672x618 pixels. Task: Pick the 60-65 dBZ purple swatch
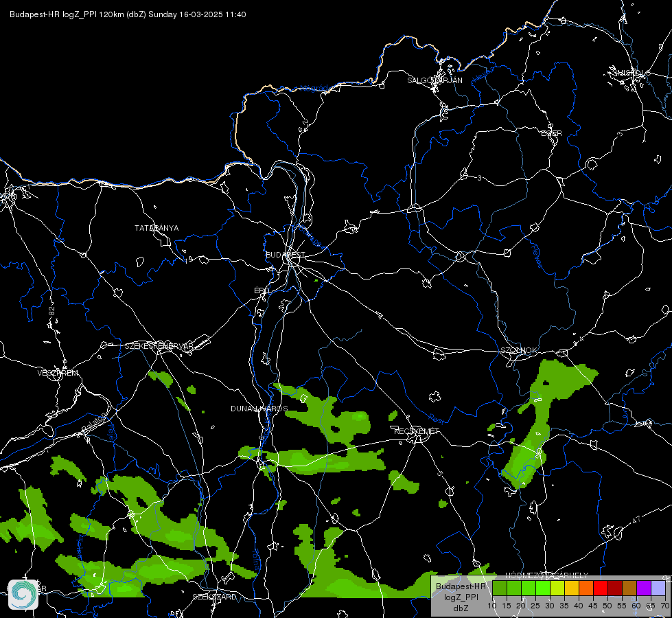(x=644, y=588)
